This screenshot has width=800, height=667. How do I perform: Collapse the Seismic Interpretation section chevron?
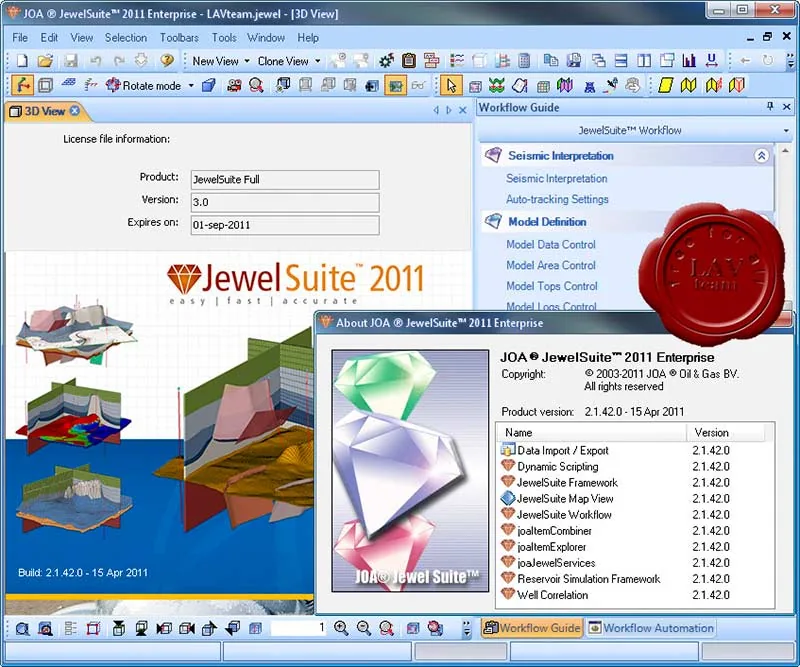pyautogui.click(x=761, y=156)
